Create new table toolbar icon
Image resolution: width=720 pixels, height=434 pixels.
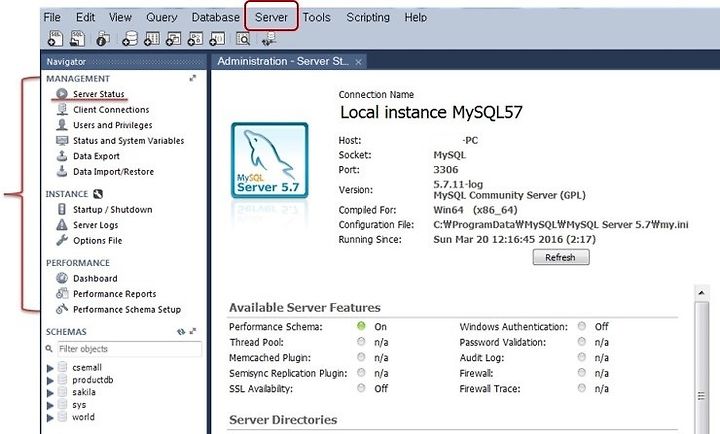(x=152, y=39)
